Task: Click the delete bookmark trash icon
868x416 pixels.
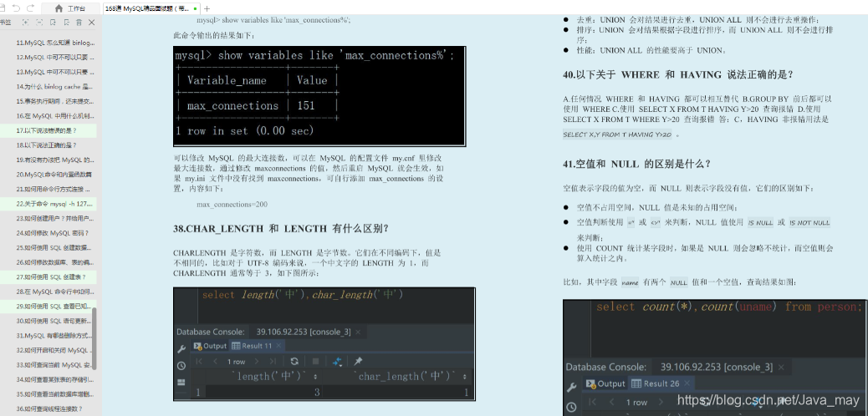Action: [79, 22]
